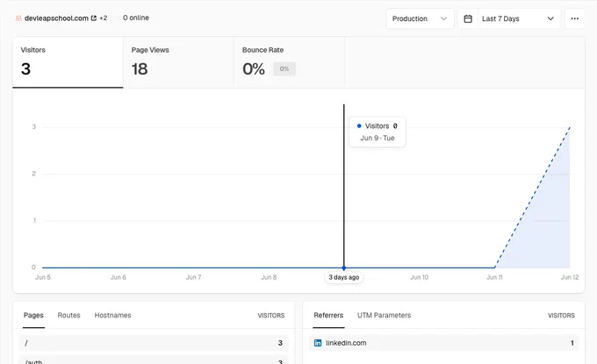Switch to the Referrers tab

[x=328, y=315]
